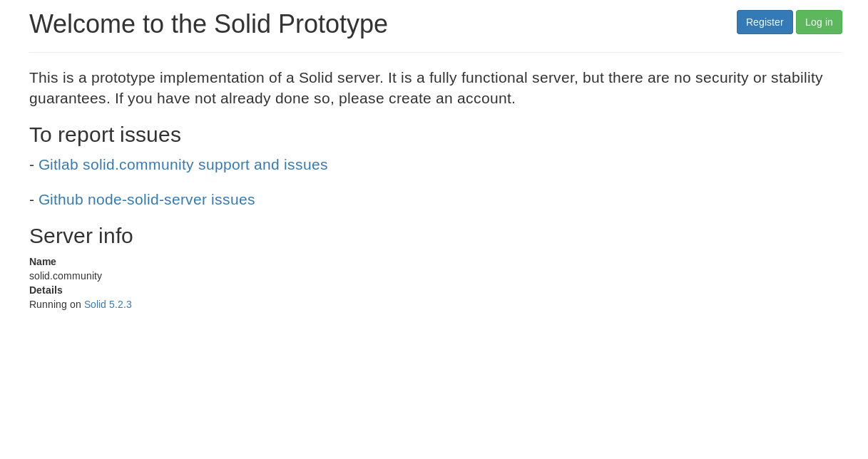Select the Server info heading

tap(81, 236)
